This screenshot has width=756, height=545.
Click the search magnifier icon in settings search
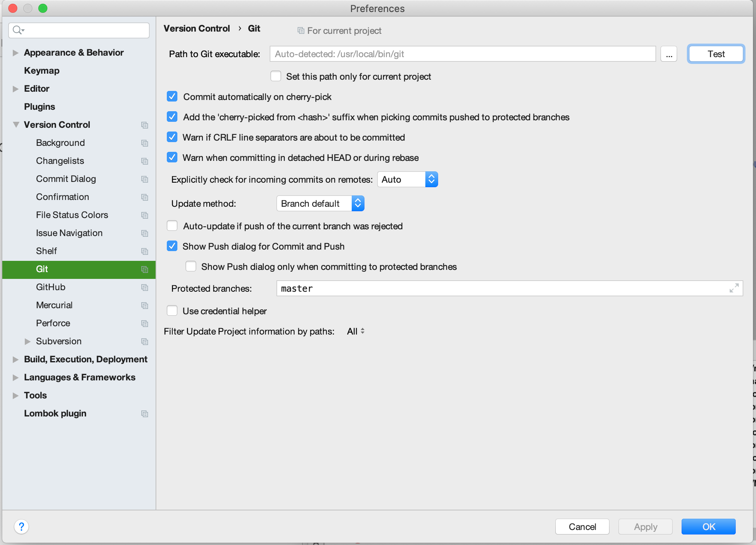coord(18,30)
